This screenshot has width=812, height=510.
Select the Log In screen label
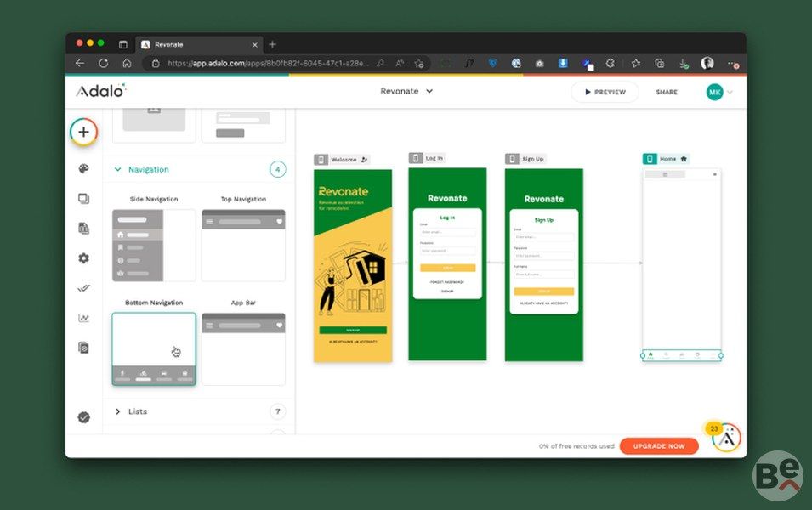click(427, 158)
